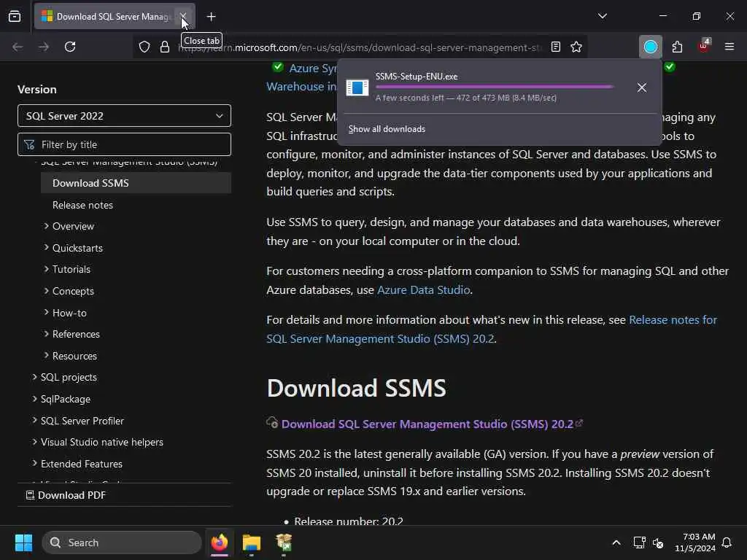
Task: Expand the SQL projects node
Action: (34, 377)
